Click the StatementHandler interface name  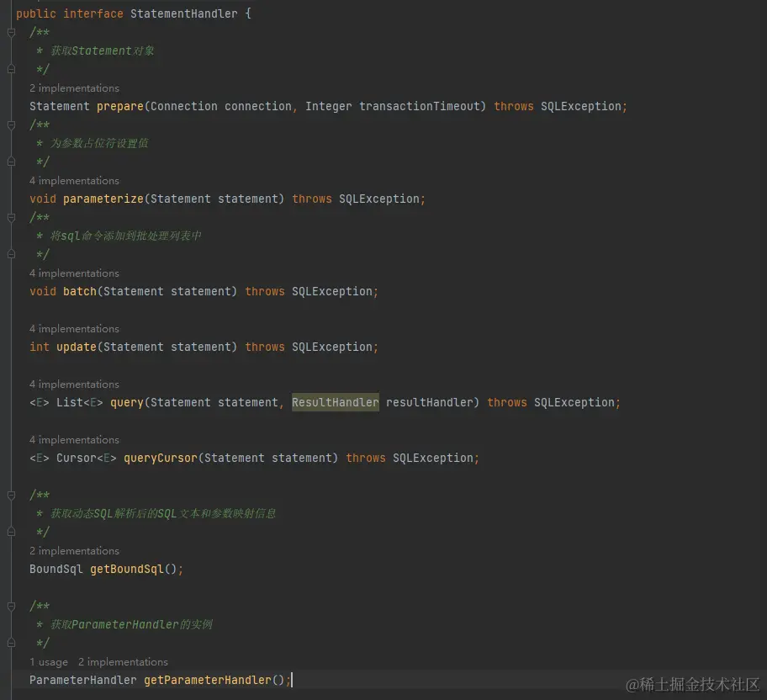coord(184,13)
